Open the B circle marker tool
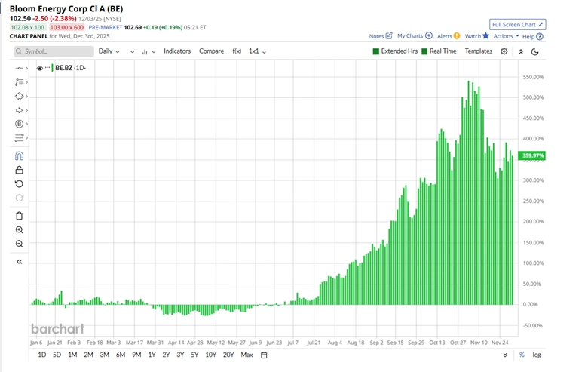The image size is (588, 372). tap(19, 124)
